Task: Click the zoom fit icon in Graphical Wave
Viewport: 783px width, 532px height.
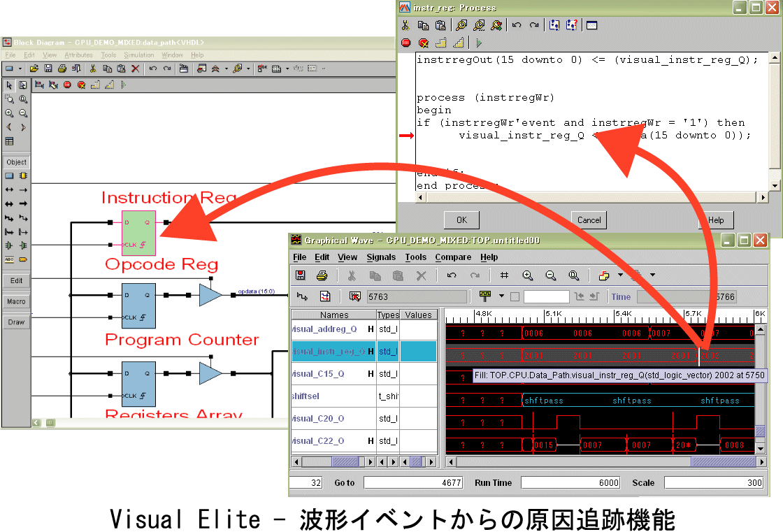Action: pyautogui.click(x=574, y=275)
